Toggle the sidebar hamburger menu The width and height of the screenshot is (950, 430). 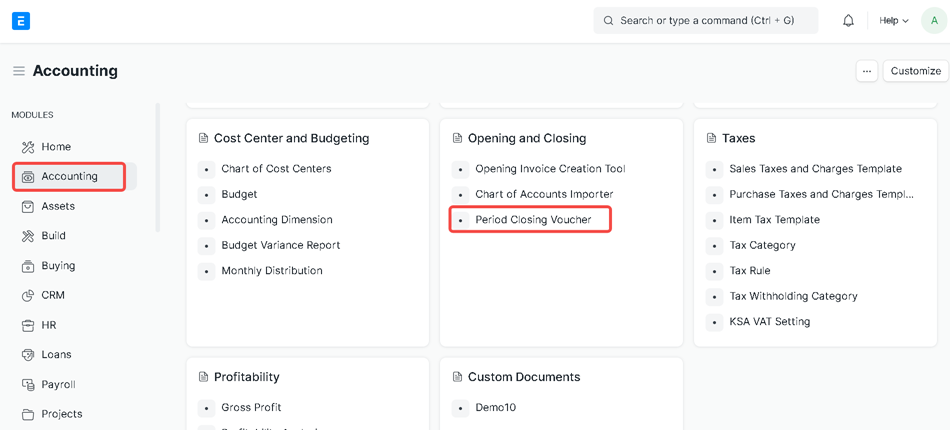coord(18,71)
